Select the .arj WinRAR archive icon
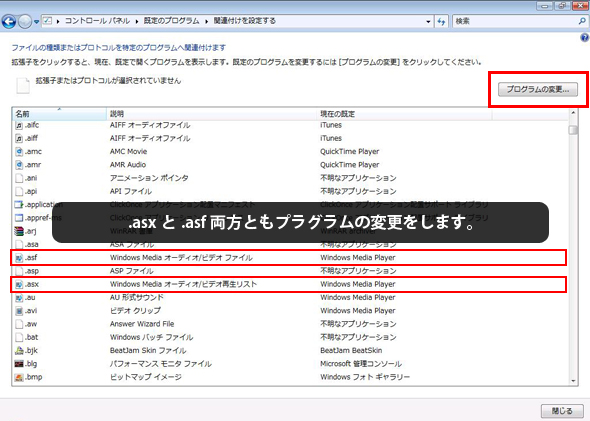The width and height of the screenshot is (590, 421). click(19, 231)
